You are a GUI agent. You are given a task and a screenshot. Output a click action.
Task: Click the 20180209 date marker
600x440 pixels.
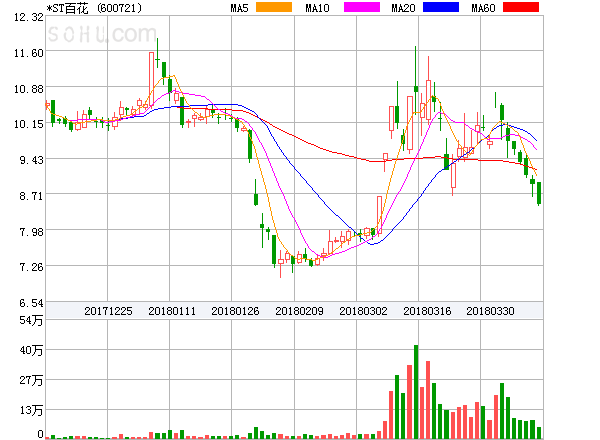(x=299, y=311)
